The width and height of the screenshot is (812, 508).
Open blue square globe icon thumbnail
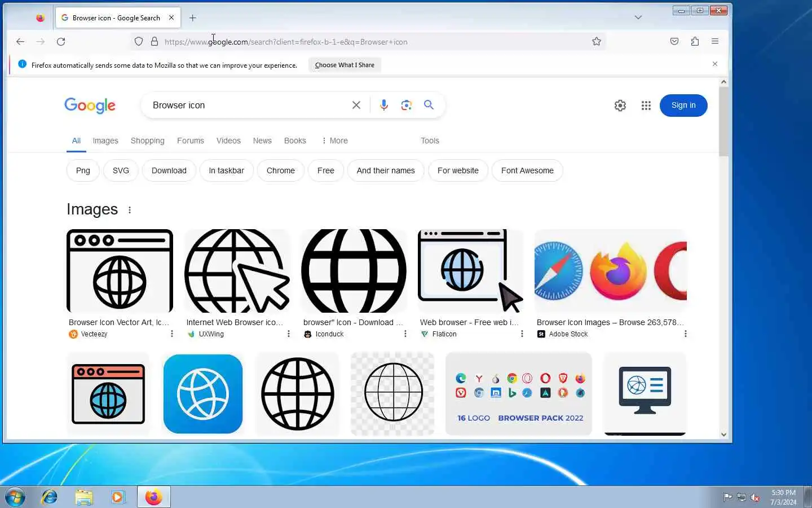(x=203, y=394)
